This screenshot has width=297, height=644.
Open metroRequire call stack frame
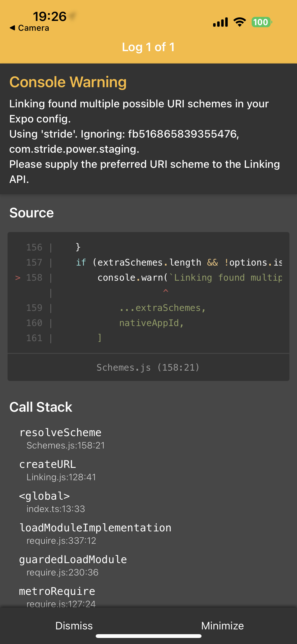[x=57, y=597]
